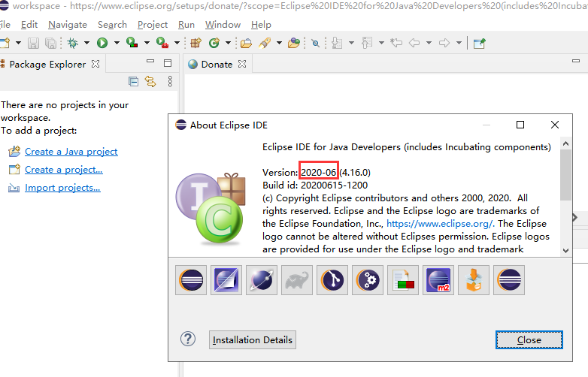Jump to Previous Annotation icon

tap(367, 43)
